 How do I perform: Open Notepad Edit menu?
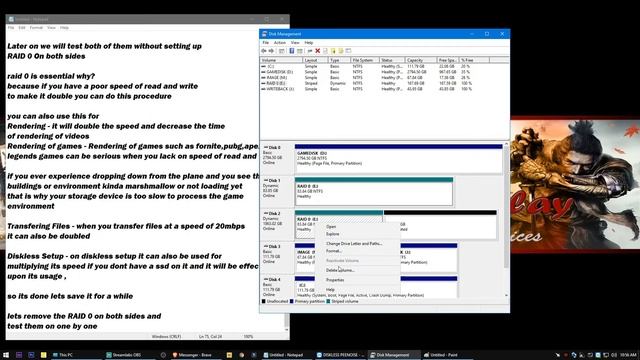point(22,28)
